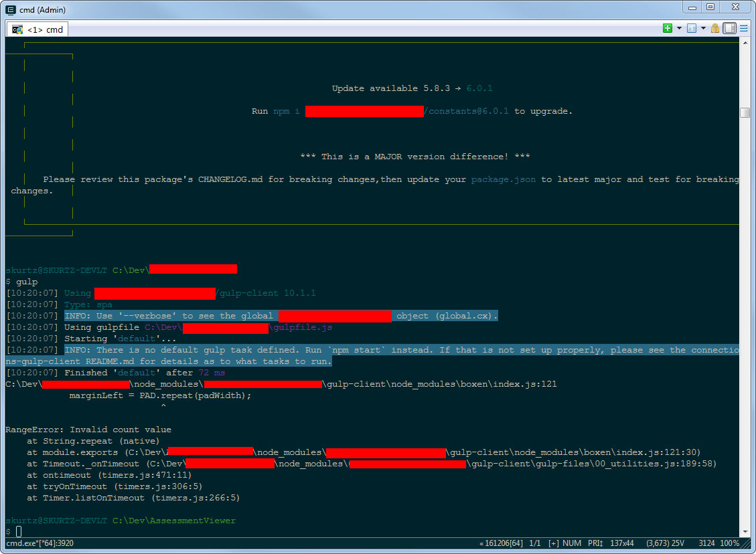Click 'This is a MAJOR version difference!' text
The image size is (756, 554).
point(414,157)
